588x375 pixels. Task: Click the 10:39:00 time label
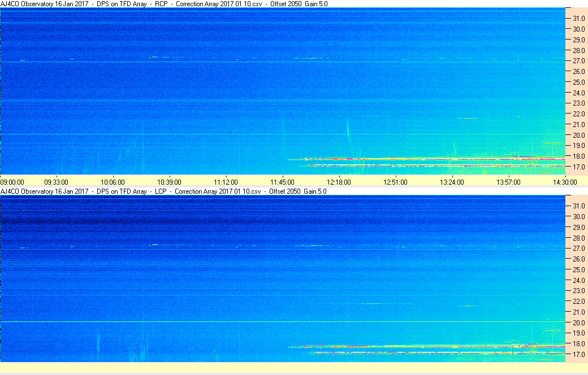[169, 182]
